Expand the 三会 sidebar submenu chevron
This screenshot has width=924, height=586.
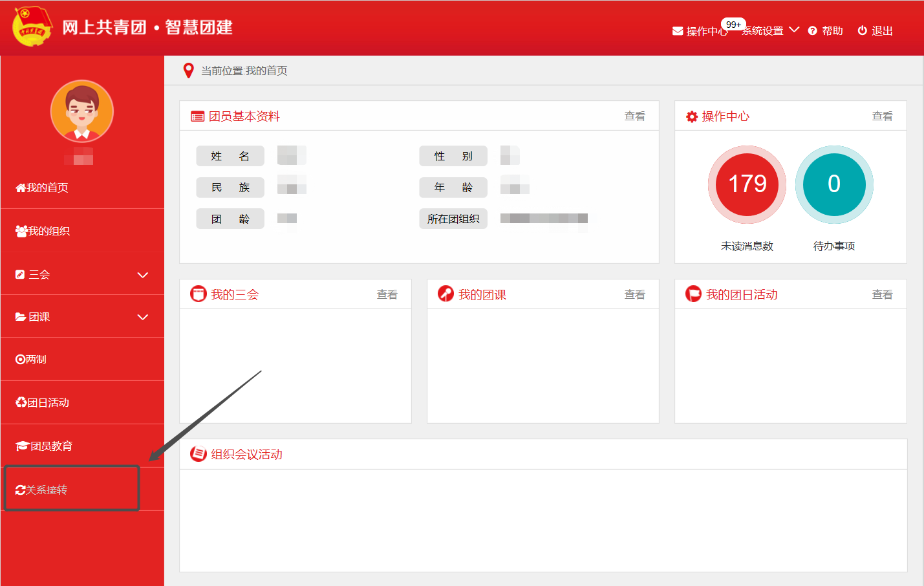(143, 275)
